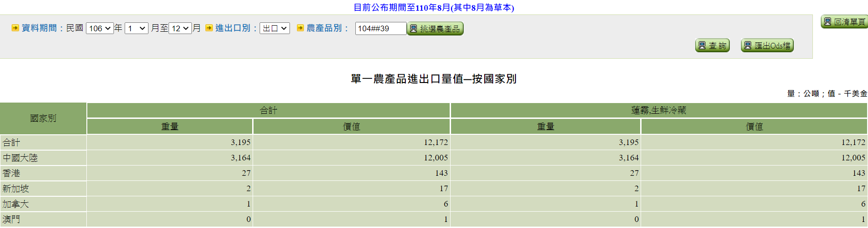Image resolution: width=868 pixels, height=228 pixels.
Task: Click the arrow icon beside 資料期間
Action: (15, 28)
